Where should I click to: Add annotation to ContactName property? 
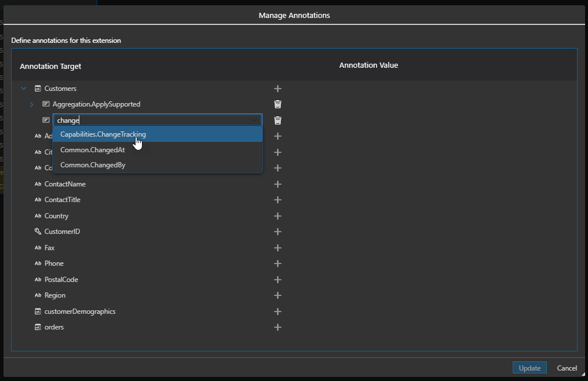(x=277, y=184)
